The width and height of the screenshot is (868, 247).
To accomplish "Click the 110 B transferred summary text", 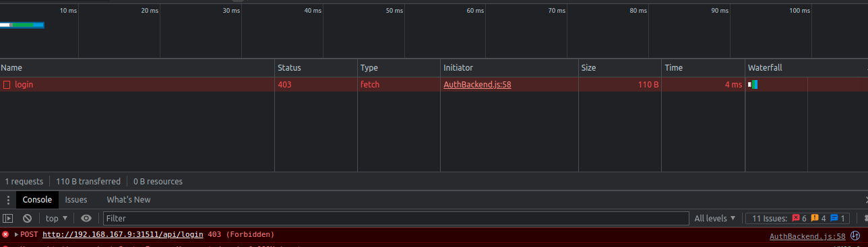I will tap(88, 182).
